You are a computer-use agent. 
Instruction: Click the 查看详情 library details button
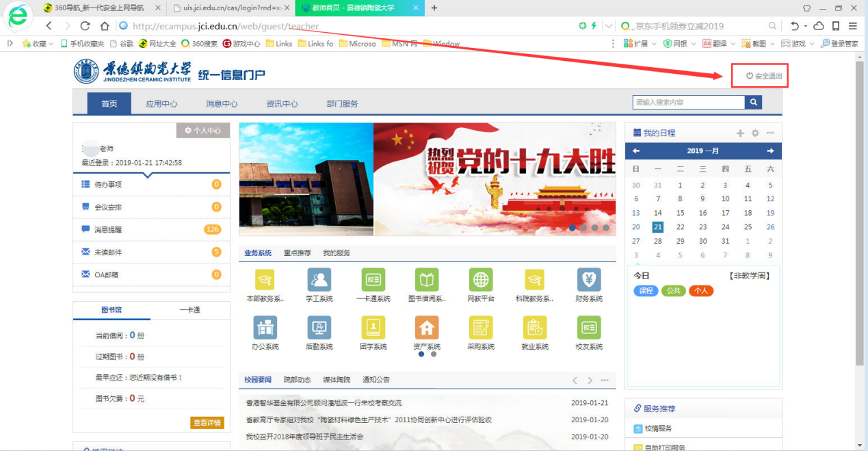[207, 422]
